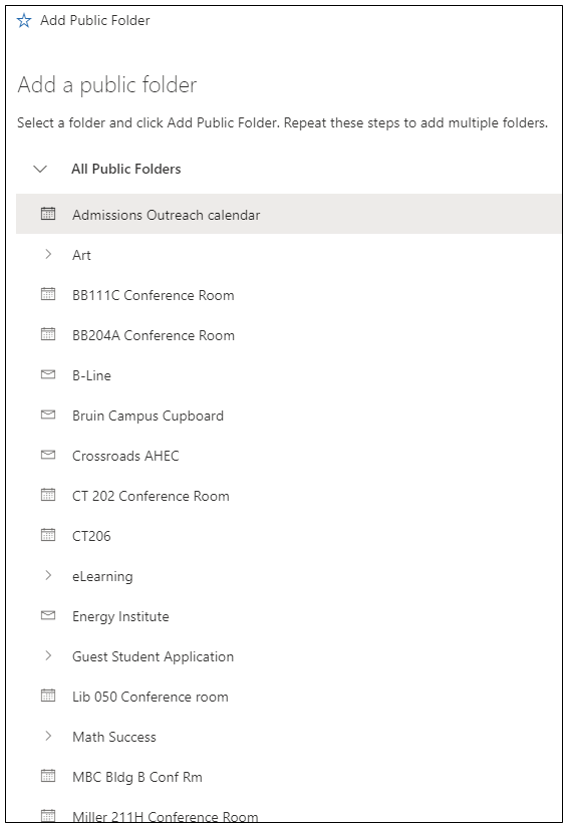
Task: Click calendar icon beside CT206
Action: tap(48, 535)
